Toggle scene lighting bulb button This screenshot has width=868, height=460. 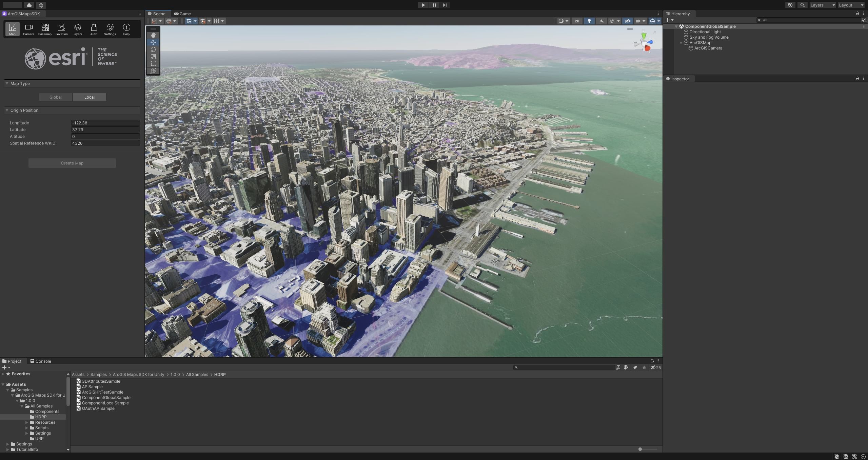[x=589, y=21]
